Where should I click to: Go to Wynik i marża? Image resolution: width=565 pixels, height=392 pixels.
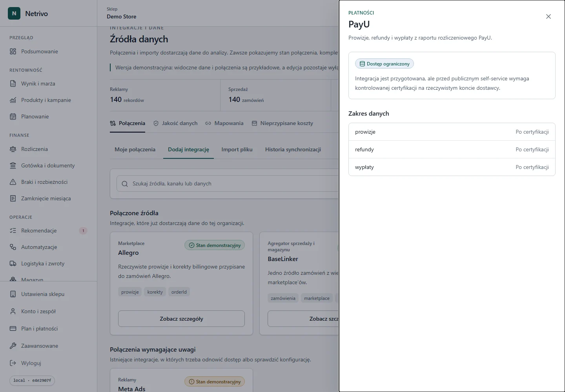tap(48, 83)
